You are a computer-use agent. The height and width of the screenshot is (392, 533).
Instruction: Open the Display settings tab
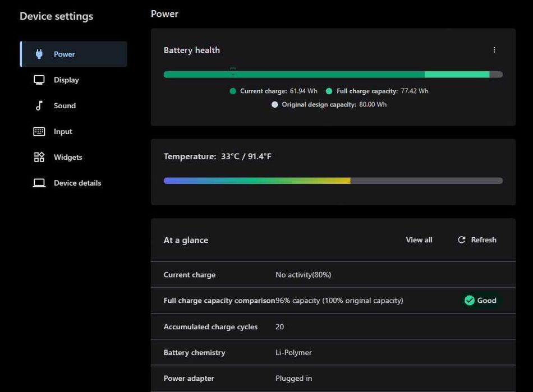(66, 80)
